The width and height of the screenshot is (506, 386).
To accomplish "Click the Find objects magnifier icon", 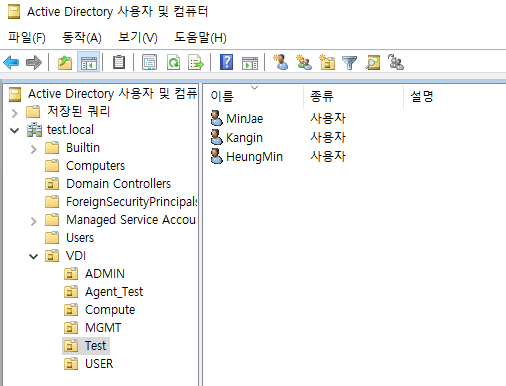I will [x=373, y=62].
